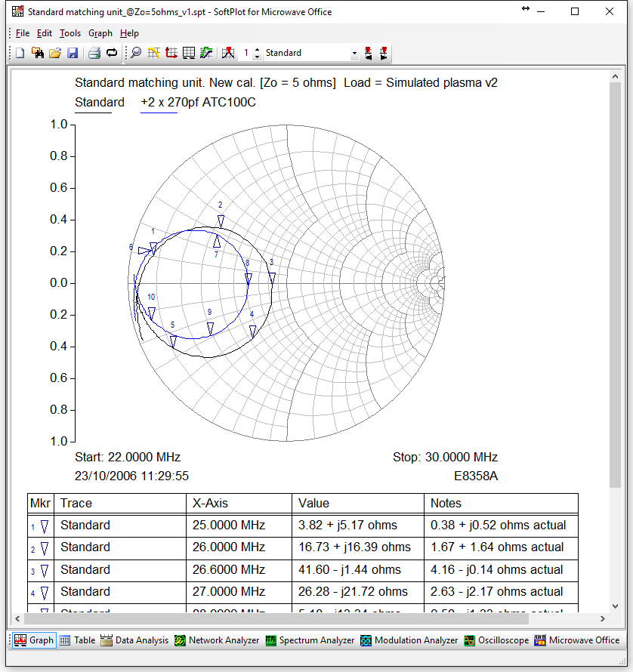633x672 pixels.
Task: Click the find file binoculars icon
Action: coord(37,53)
